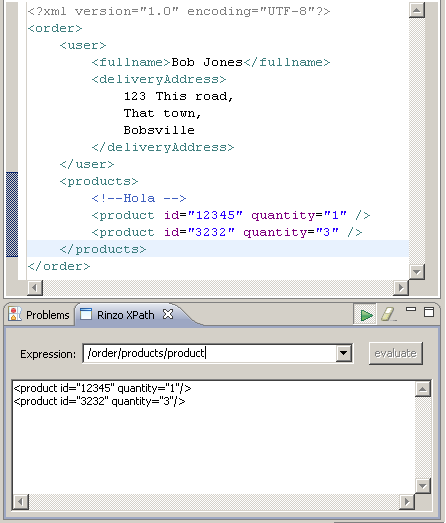Select the Rinzo XPath tab
446x523 pixels.
125,315
